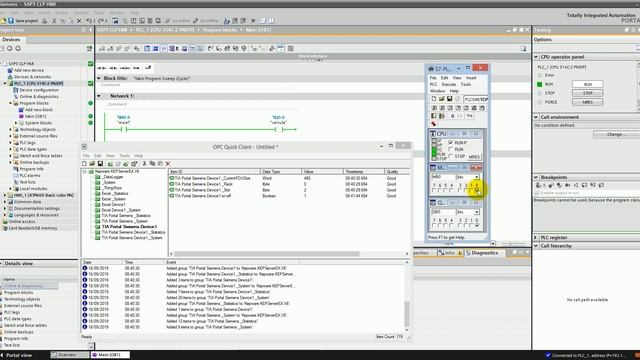Open the PLC menu in S7-PLCSIM
This screenshot has height=360, width=640.
pyautogui.click(x=433, y=84)
